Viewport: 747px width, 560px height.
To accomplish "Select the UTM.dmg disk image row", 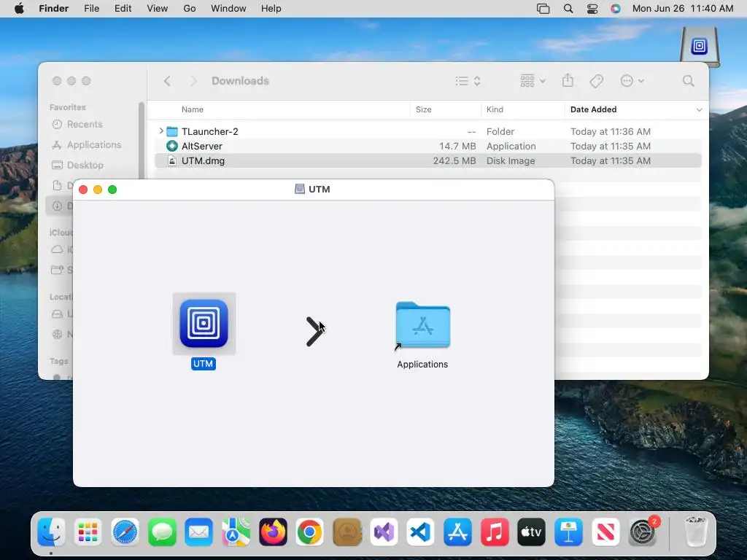I will (x=428, y=161).
